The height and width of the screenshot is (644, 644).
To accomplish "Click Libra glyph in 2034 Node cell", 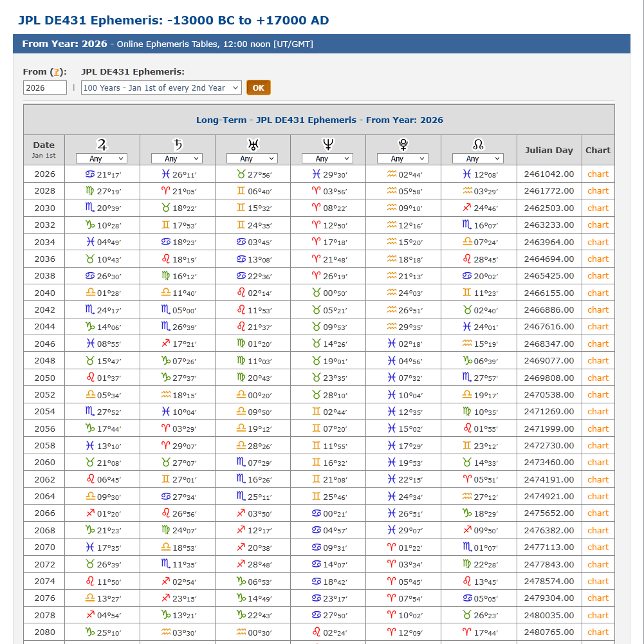I will coord(467,242).
